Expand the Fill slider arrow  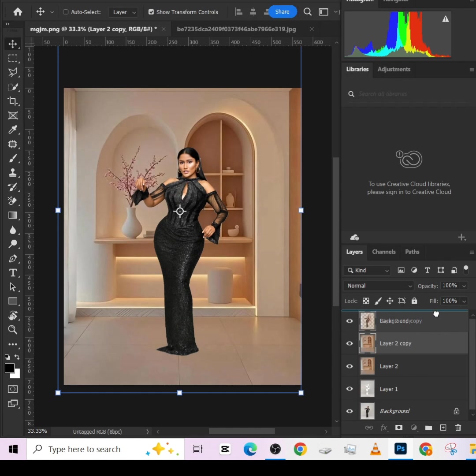point(464,301)
